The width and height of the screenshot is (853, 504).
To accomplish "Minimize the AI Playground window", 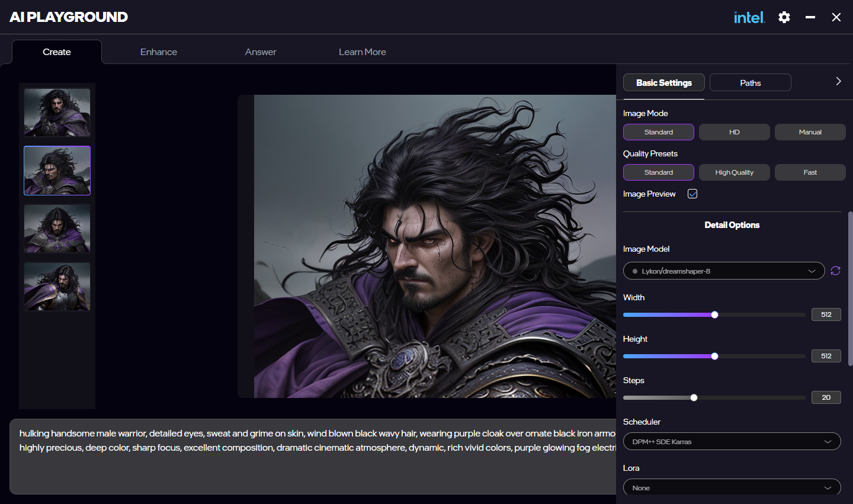I will pyautogui.click(x=810, y=17).
